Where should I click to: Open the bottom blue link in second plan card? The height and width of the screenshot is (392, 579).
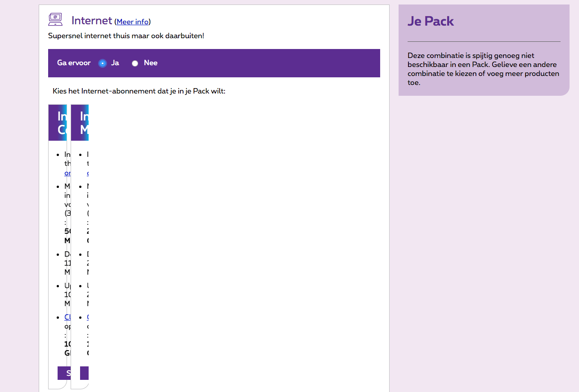coord(88,317)
